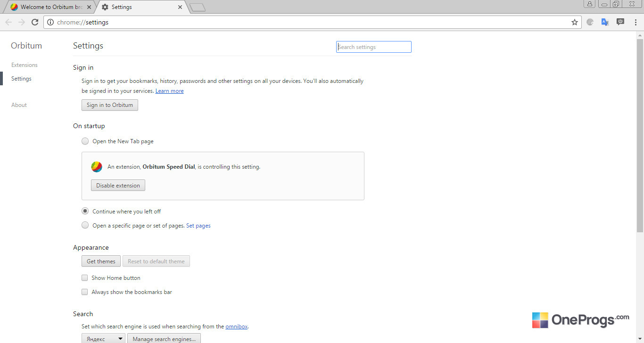Open Extensions in the left sidebar

(x=25, y=65)
